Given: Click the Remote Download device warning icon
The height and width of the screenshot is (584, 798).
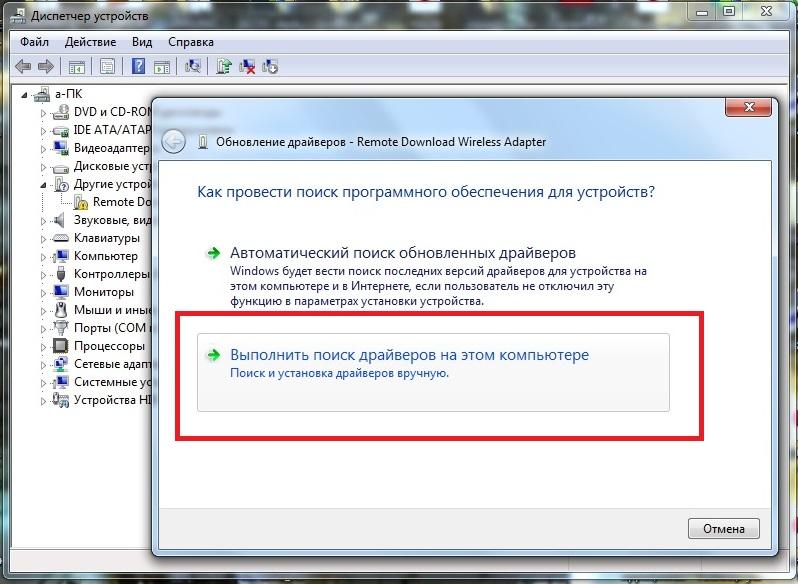Looking at the screenshot, I should click(x=80, y=202).
